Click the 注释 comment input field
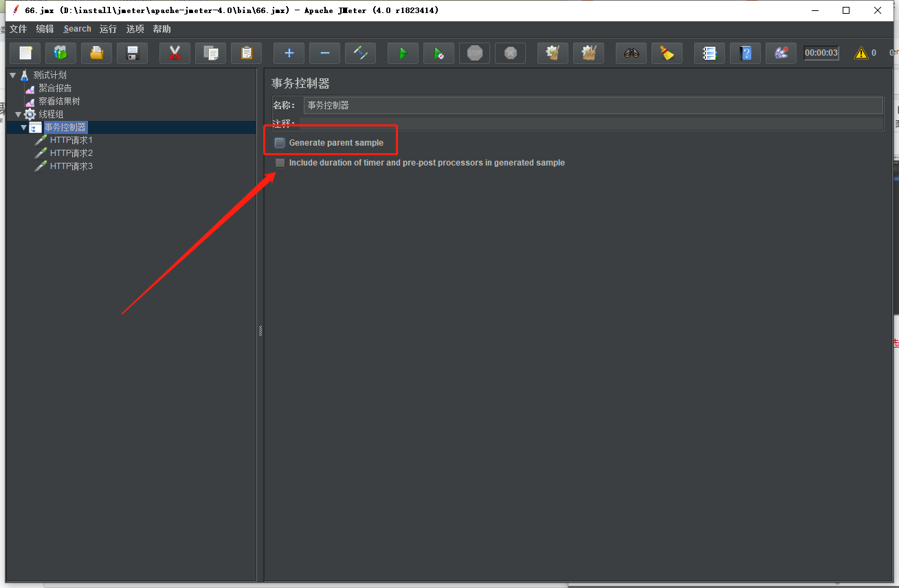Image resolution: width=899 pixels, height=588 pixels. click(591, 124)
